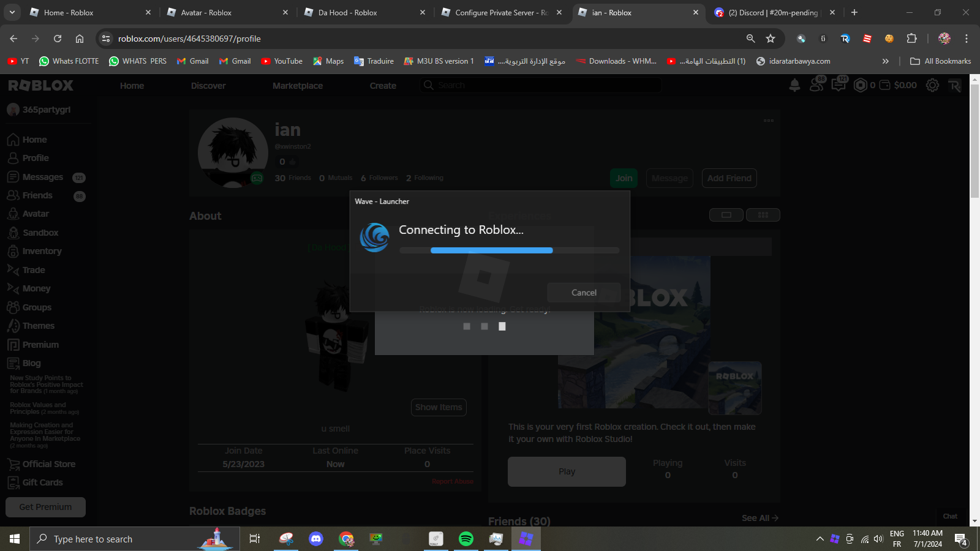Open Roblox settings gear
This screenshot has height=551, width=980.
point(932,85)
